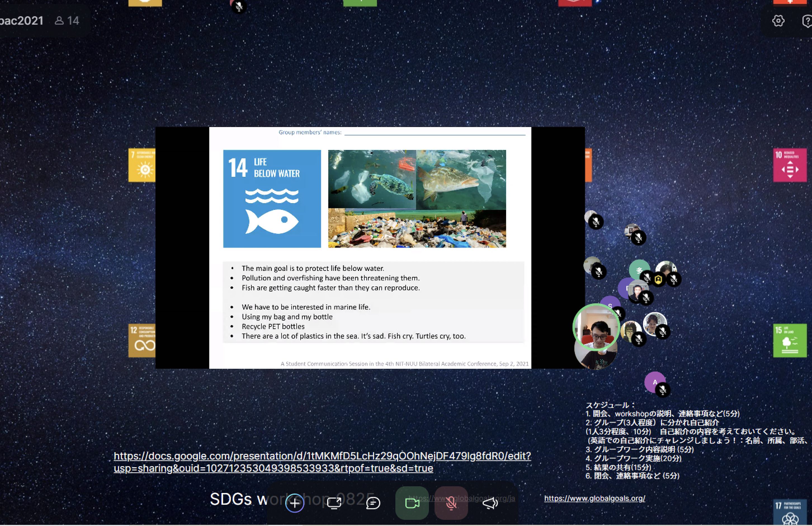Click the purple avatar labeled A

point(655,382)
